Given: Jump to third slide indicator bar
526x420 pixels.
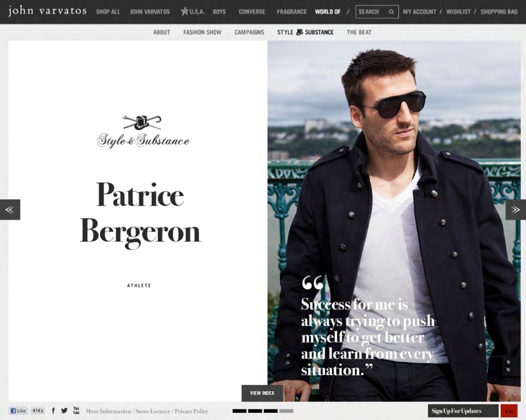Looking at the screenshot, I should coord(271,411).
